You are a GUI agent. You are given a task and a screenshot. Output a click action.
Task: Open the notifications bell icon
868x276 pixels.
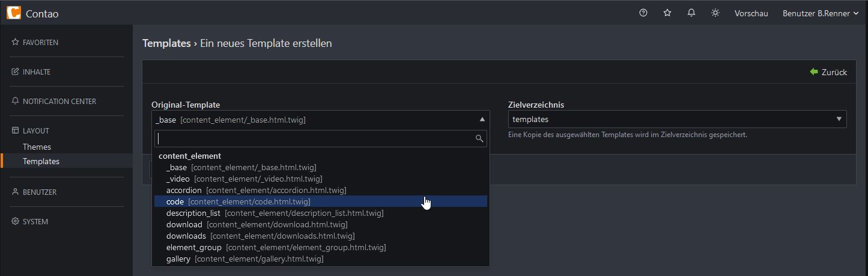click(x=691, y=13)
